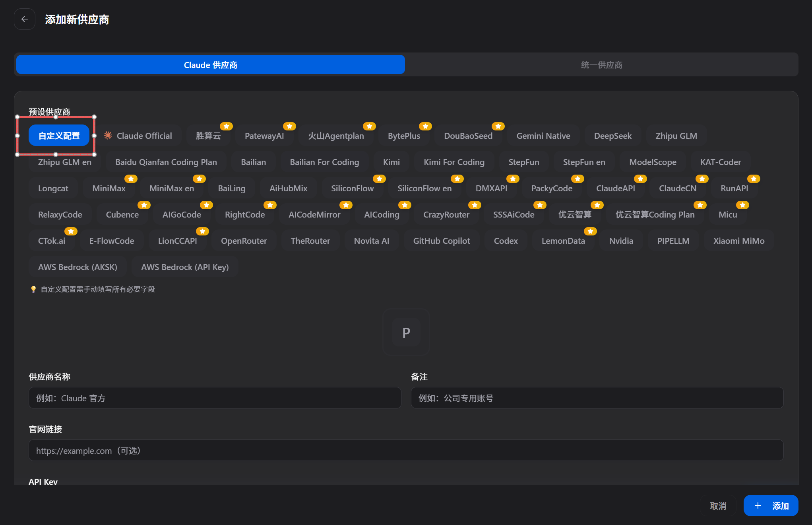Select the PatewayAI preset
The width and height of the screenshot is (812, 525).
264,136
